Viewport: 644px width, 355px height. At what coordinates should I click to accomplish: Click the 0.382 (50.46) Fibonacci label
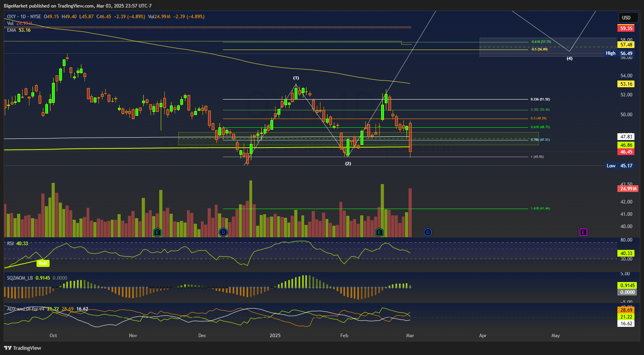(540, 110)
